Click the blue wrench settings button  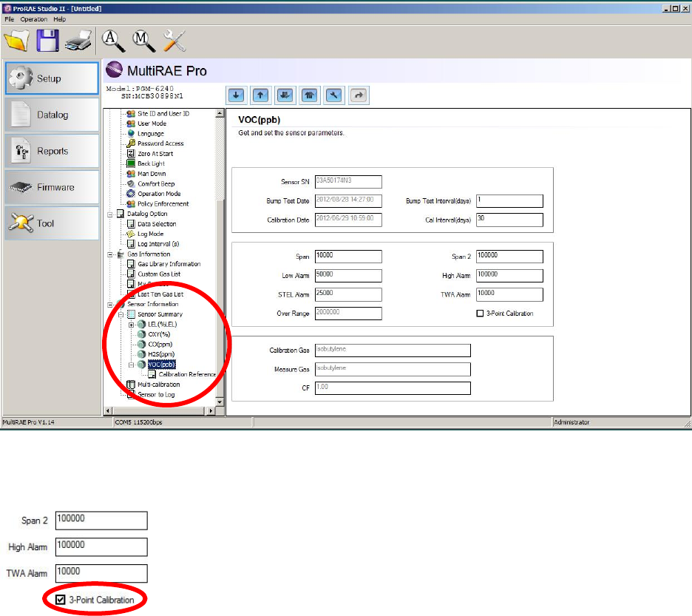[x=334, y=95]
